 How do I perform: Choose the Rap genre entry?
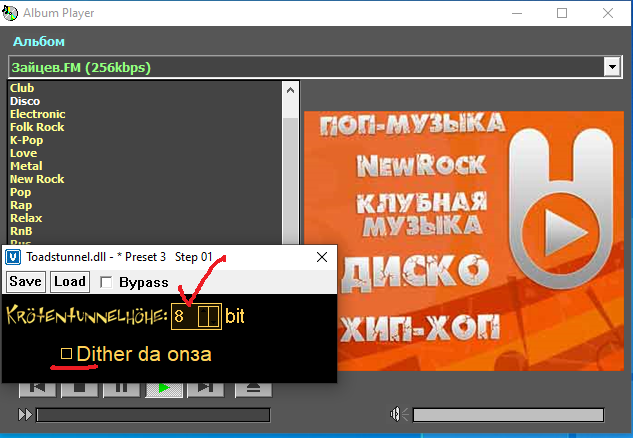tap(21, 205)
